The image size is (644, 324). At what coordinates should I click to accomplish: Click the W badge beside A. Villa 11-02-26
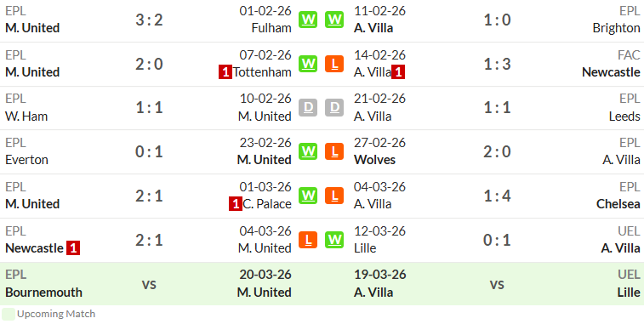click(334, 20)
